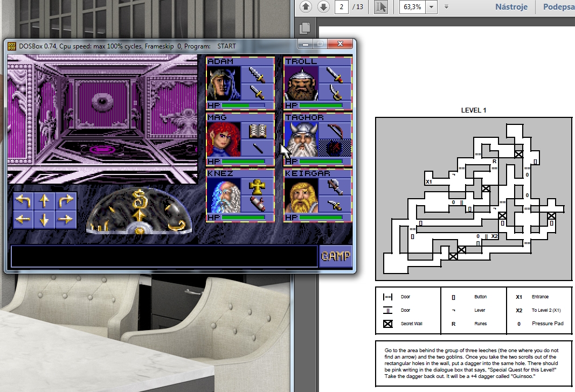Click the name TAGHOR above the portrait
This screenshot has width=575, height=392.
coord(304,117)
